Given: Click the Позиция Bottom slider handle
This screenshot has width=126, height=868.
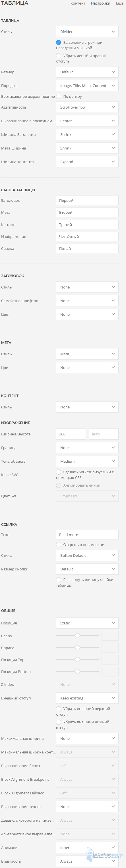Looking at the screenshot, I should pyautogui.click(x=77, y=671).
